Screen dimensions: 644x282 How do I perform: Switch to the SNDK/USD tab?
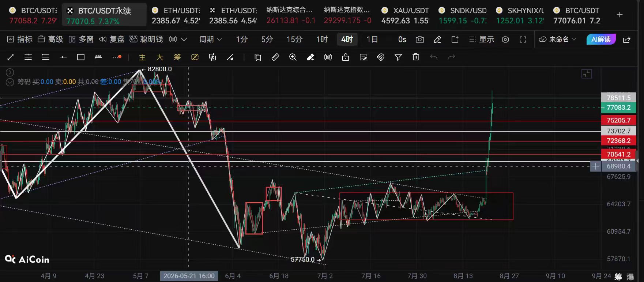tap(463, 15)
